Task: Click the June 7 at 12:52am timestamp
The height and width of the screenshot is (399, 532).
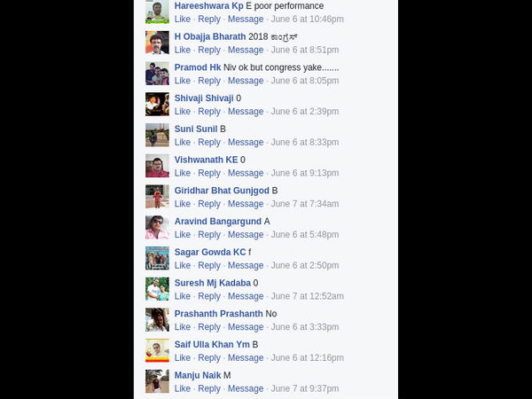Action: pos(307,296)
